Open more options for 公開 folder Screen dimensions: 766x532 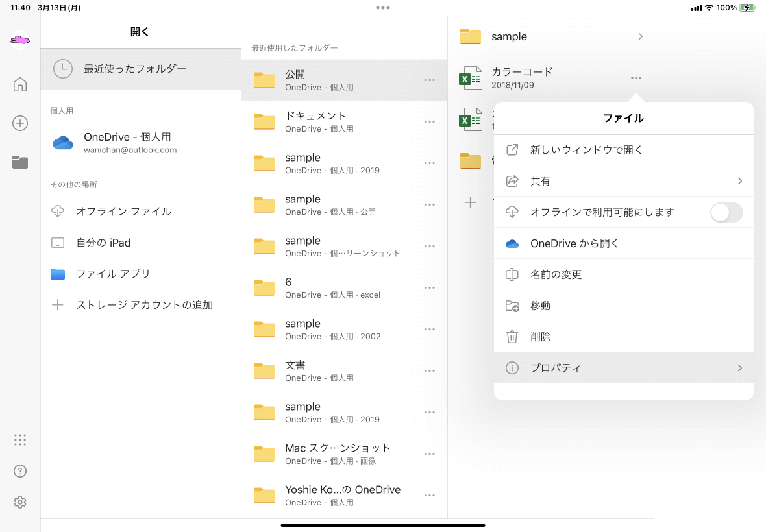tap(429, 80)
